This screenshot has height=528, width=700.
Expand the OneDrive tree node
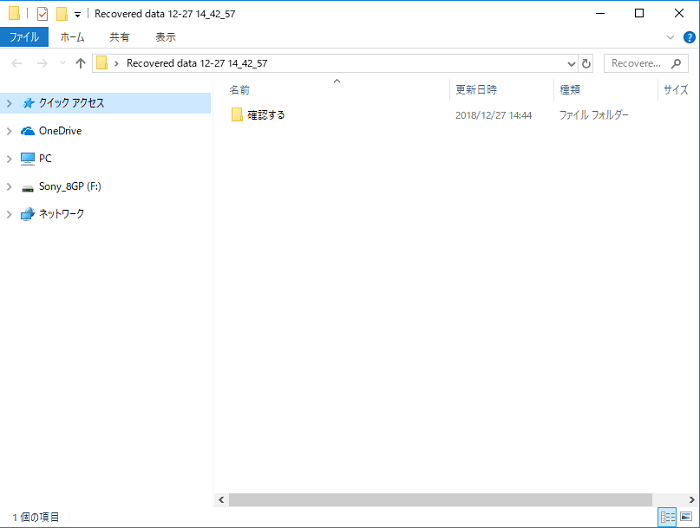9,131
